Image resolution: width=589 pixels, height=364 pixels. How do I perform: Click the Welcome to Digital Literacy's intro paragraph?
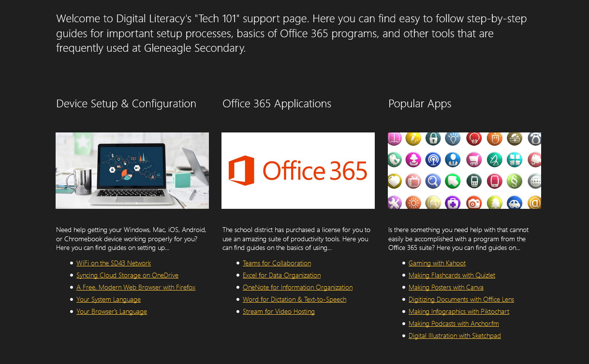292,33
